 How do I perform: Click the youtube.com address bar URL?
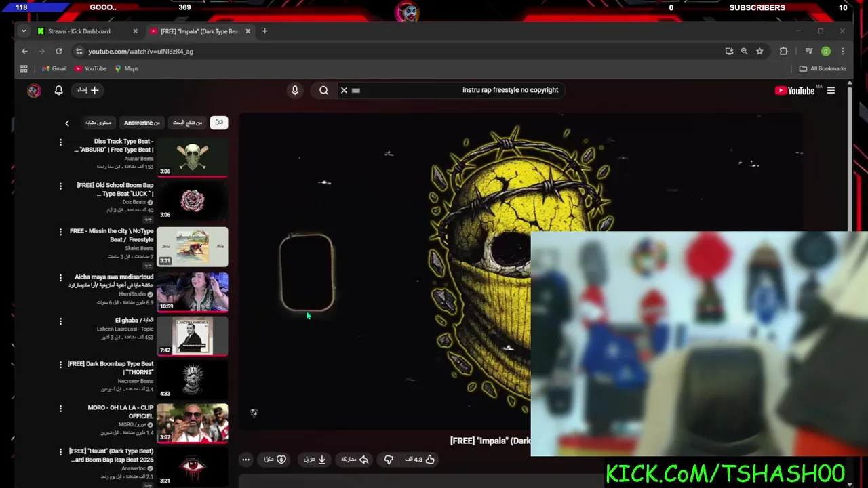pyautogui.click(x=140, y=52)
